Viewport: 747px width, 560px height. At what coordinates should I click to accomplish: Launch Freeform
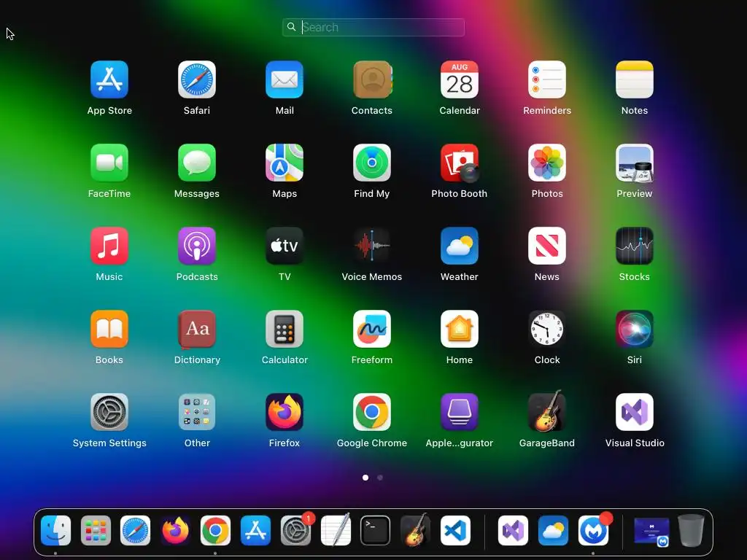(372, 329)
